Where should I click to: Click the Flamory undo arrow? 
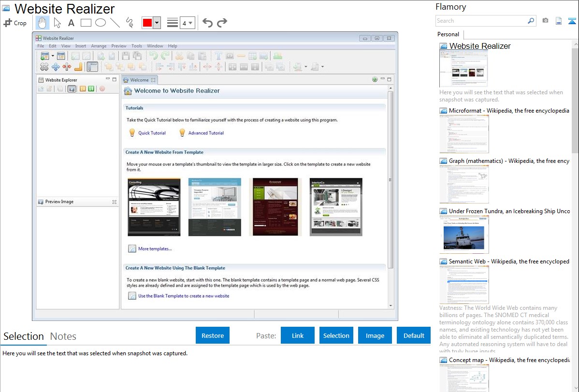pos(207,23)
